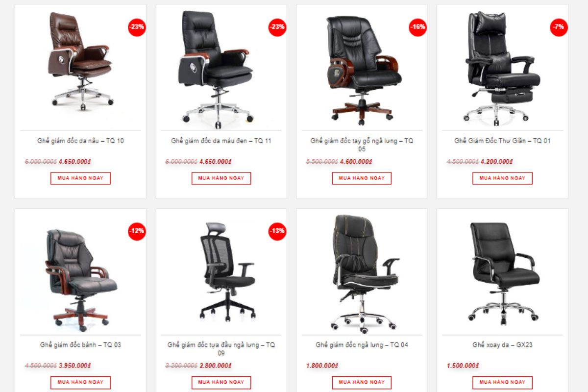Open the brown leather chair TQ 10 image
Viewport: 588px width, 392px height.
coord(80,61)
